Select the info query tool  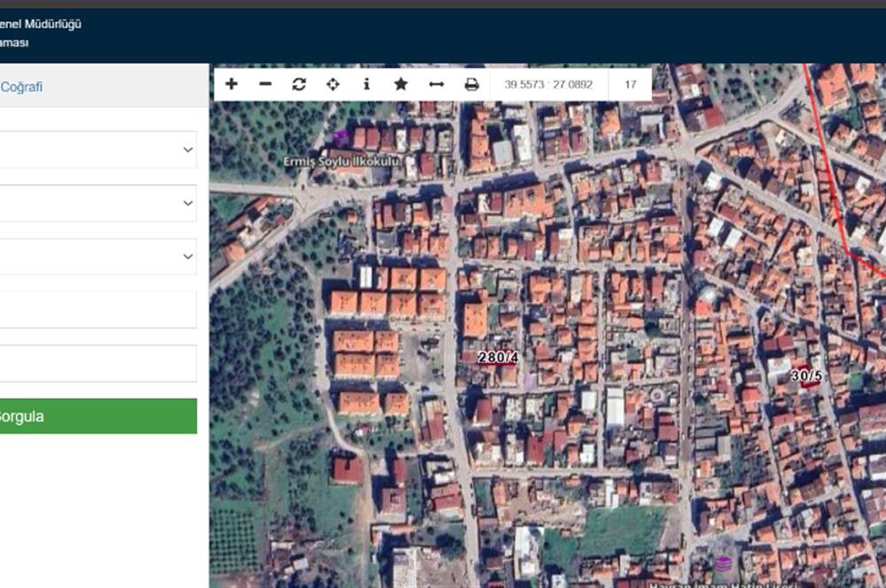coord(367,84)
